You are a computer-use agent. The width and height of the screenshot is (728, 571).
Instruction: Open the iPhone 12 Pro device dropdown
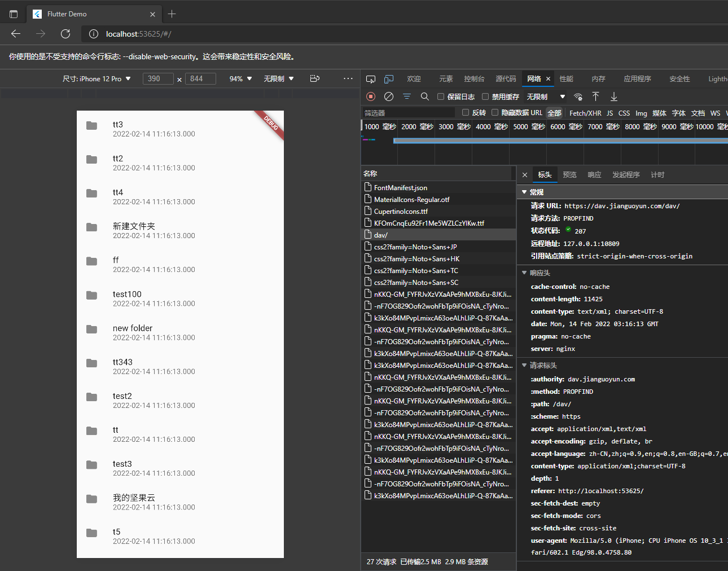click(x=97, y=79)
